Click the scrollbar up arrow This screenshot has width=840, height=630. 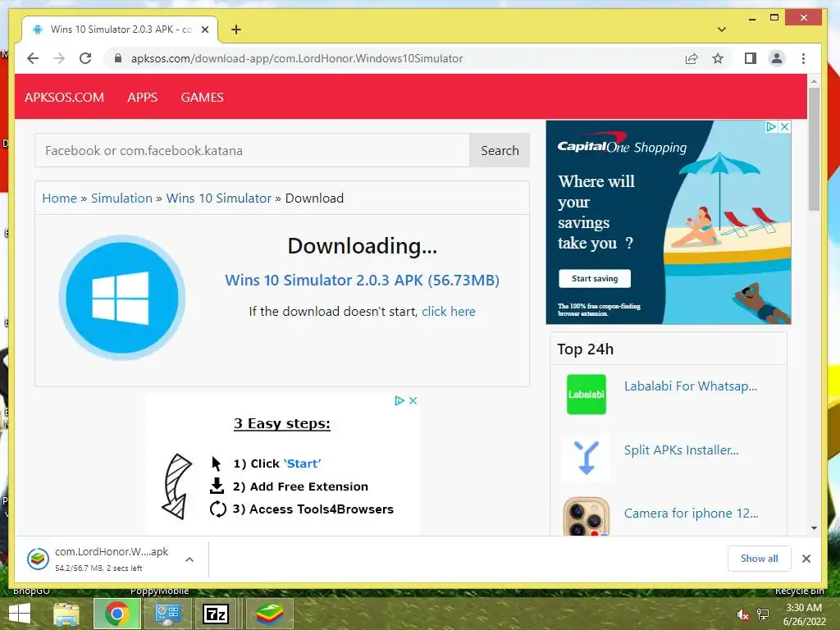(815, 81)
